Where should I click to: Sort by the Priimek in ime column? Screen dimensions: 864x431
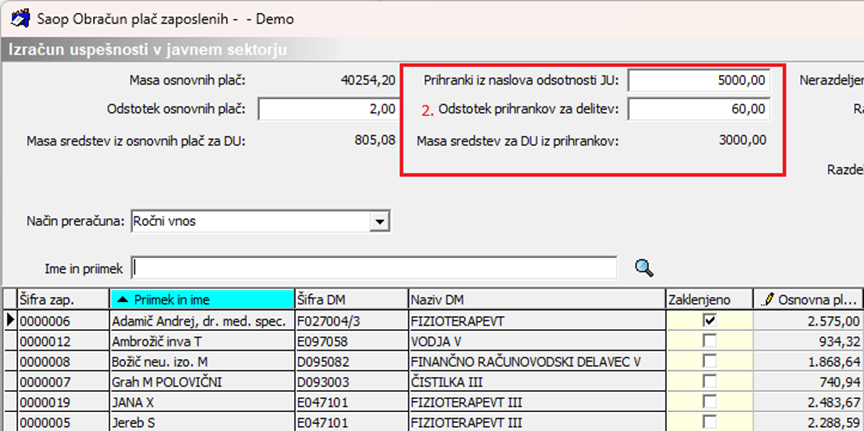tap(202, 300)
